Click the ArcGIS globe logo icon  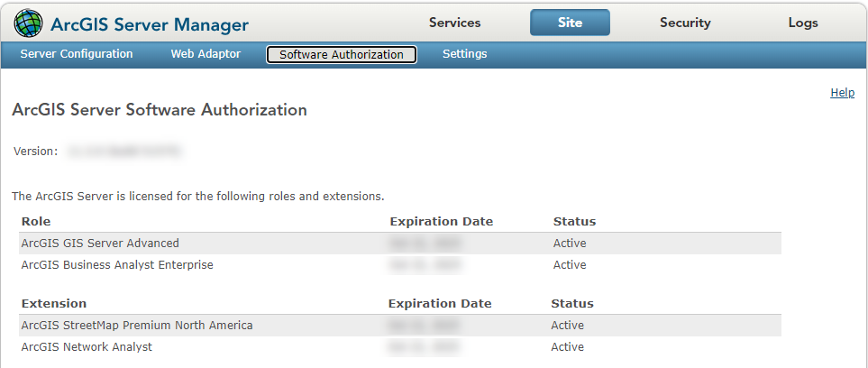click(x=28, y=23)
